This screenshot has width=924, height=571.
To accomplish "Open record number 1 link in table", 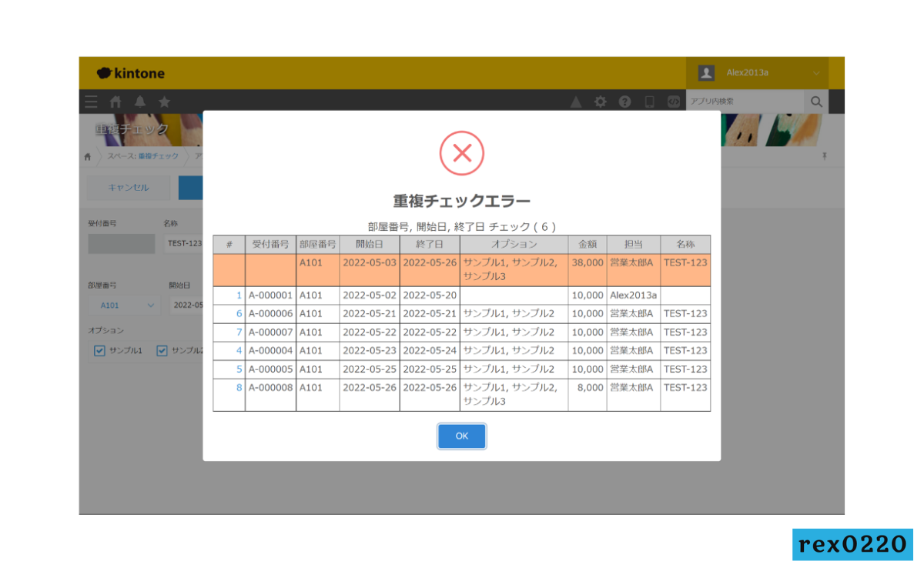I will click(239, 296).
